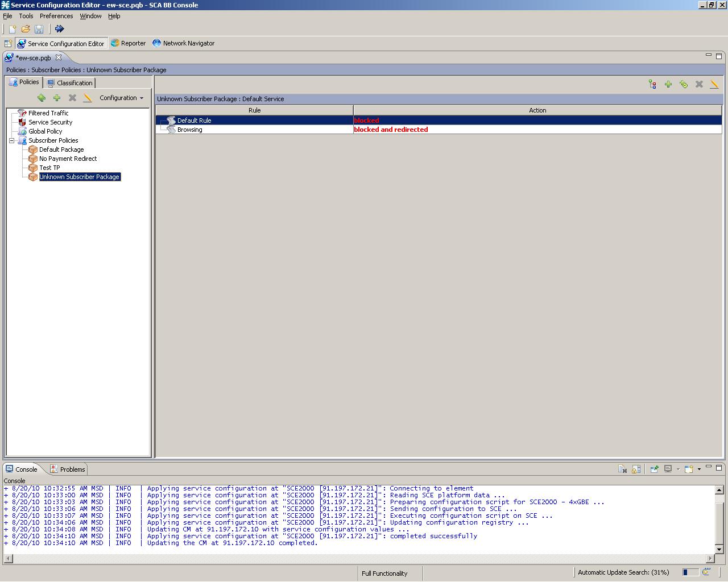This screenshot has width=728, height=582.
Task: Open a file with the folder icon
Action: 26,29
